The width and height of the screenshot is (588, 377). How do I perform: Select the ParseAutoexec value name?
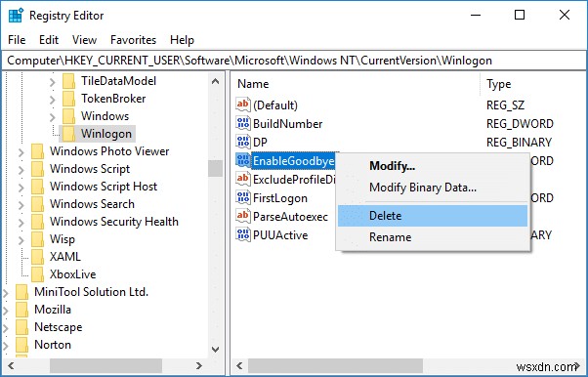coord(291,217)
